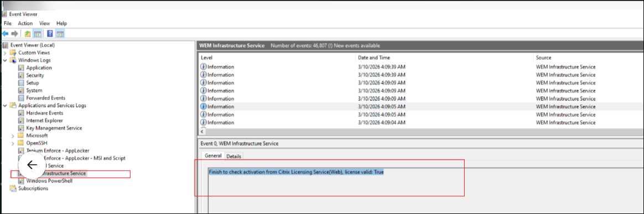This screenshot has height=214, width=644.
Task: Switch to the Details tab
Action: tap(233, 156)
